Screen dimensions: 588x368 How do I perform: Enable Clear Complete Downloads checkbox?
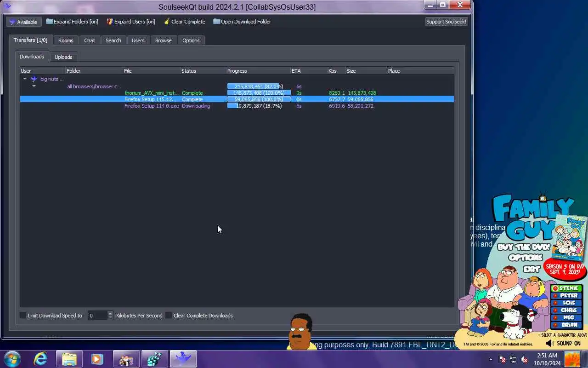coord(169,315)
